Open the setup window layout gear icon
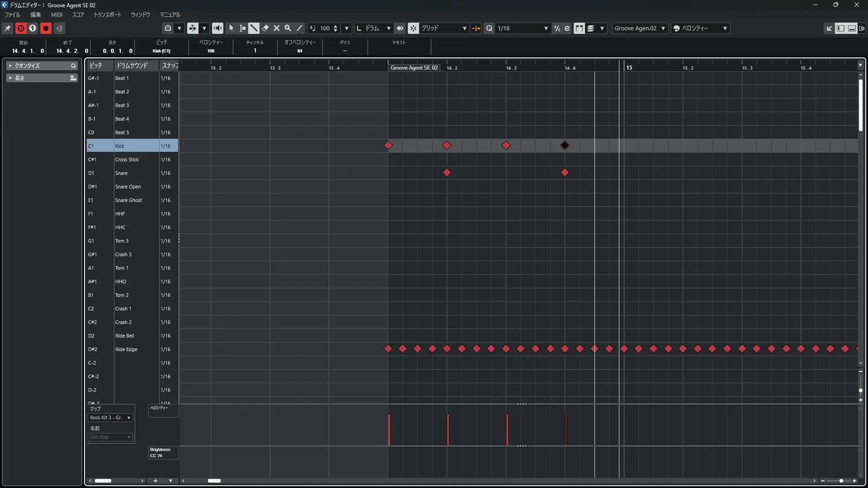The width and height of the screenshot is (868, 488). (862, 28)
